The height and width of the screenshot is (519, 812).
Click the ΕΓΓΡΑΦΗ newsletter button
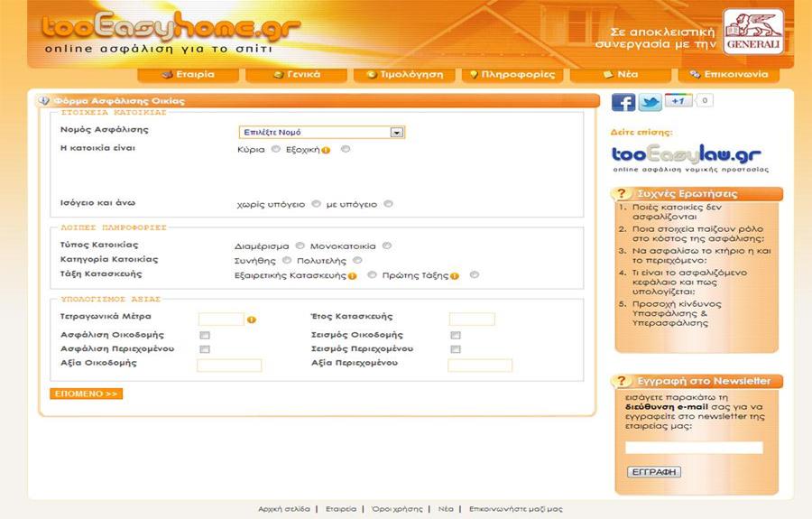(654, 472)
